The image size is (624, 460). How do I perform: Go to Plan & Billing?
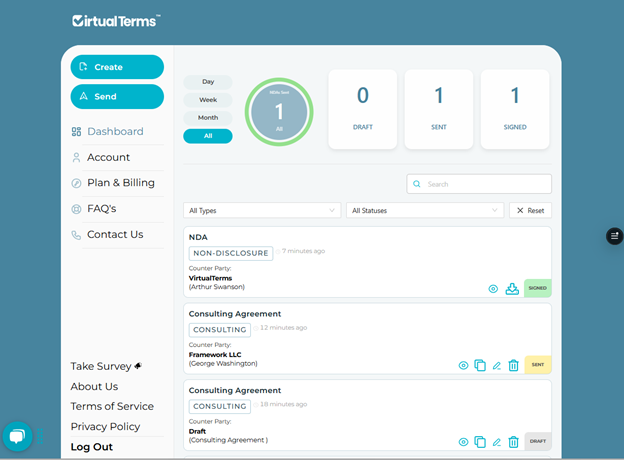(121, 183)
